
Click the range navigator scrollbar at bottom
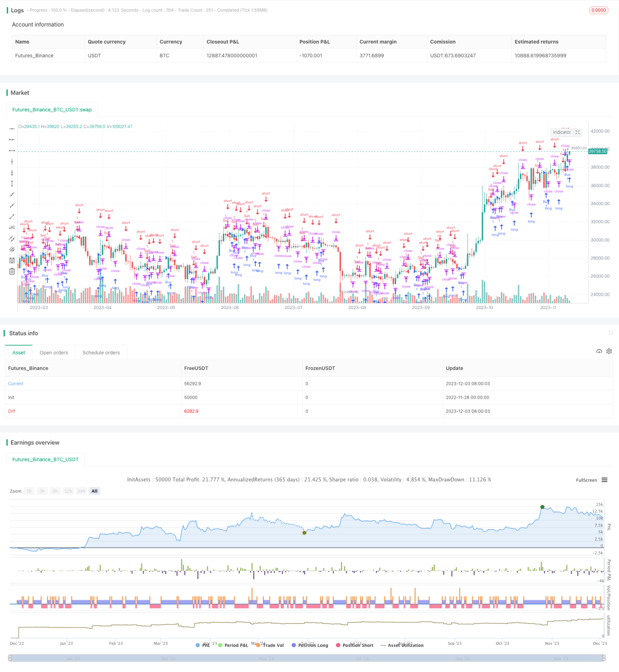[307, 658]
